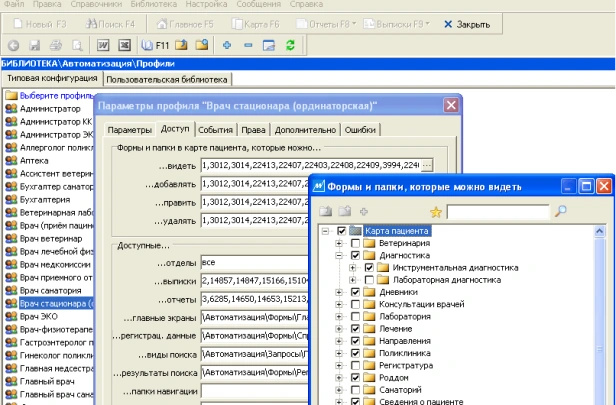616x405 pixels.
Task: Click the blue plus add icon in toolbar
Action: [x=227, y=45]
